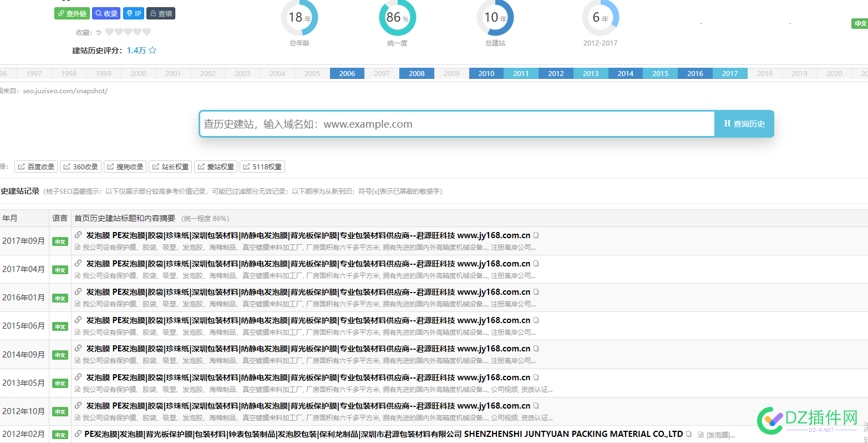Click the link icon in the 2012年10月 row
This screenshot has width=868, height=443.
[78, 405]
